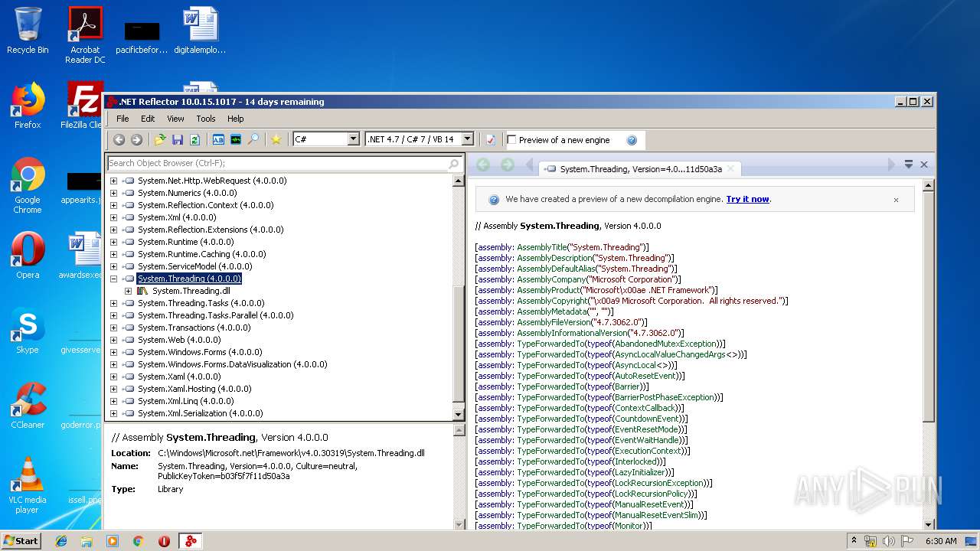Screen dimensions: 980x551
Task: Click the green forward arrow in decompiler pane
Action: pos(507,165)
